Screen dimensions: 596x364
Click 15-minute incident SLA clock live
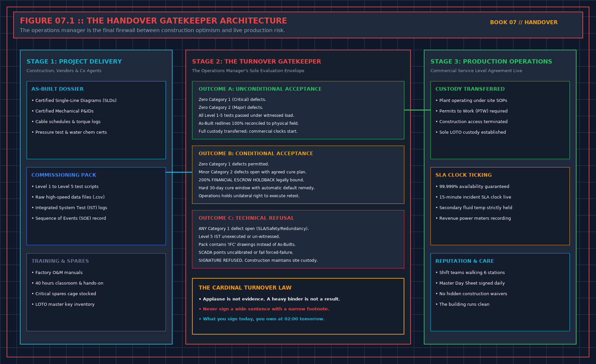pyautogui.click(x=473, y=197)
